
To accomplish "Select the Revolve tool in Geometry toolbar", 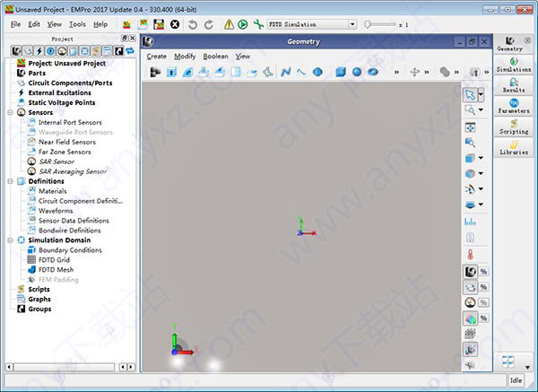I will [x=187, y=72].
